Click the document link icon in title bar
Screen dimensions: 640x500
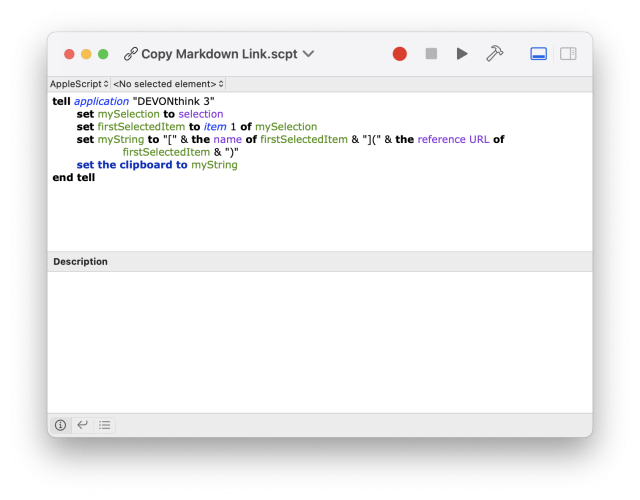[130, 54]
